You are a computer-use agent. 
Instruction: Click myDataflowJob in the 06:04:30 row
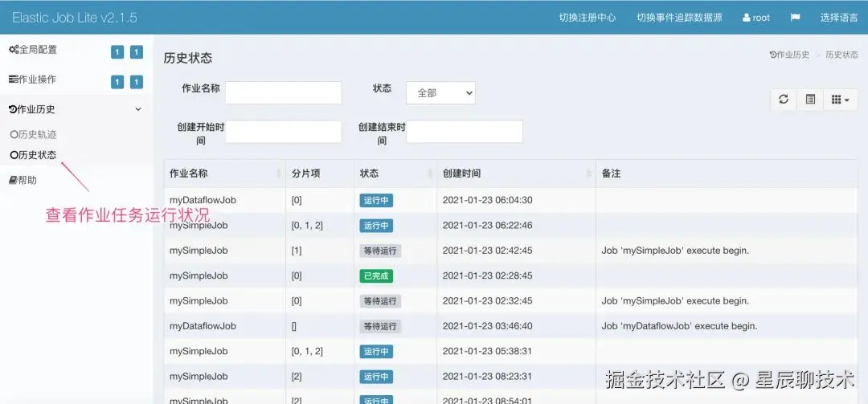(203, 200)
